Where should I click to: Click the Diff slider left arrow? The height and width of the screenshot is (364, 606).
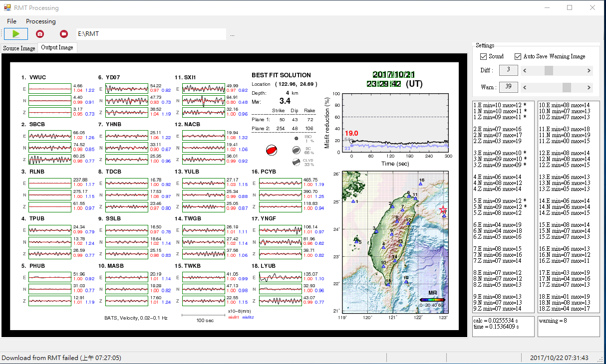(524, 71)
